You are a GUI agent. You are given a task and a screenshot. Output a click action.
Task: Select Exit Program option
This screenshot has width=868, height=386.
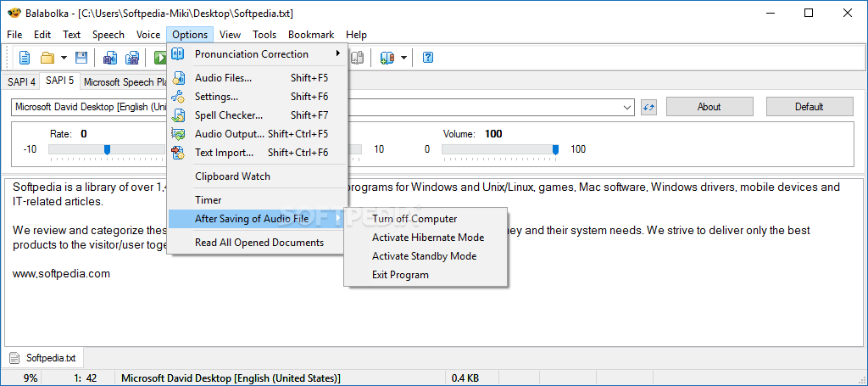coord(426,275)
